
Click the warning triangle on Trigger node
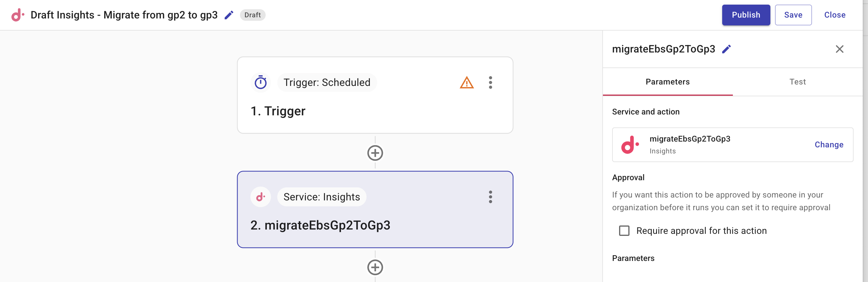pyautogui.click(x=466, y=83)
